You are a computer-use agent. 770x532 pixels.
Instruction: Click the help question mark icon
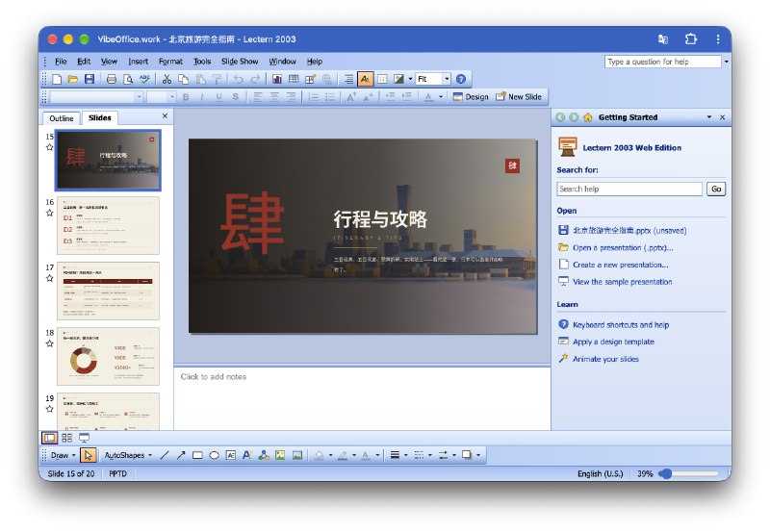(x=461, y=79)
